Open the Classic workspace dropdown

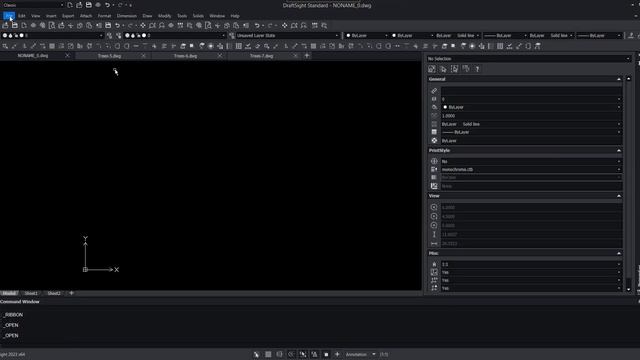[33, 5]
